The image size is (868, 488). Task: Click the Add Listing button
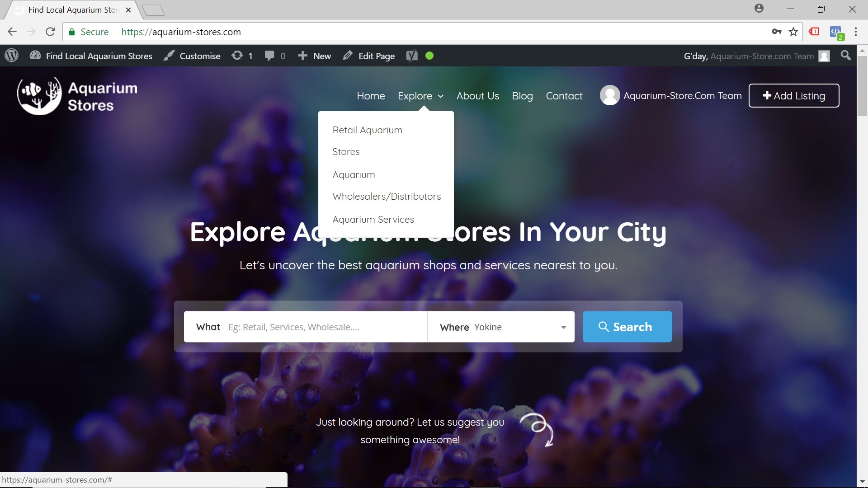pos(794,95)
